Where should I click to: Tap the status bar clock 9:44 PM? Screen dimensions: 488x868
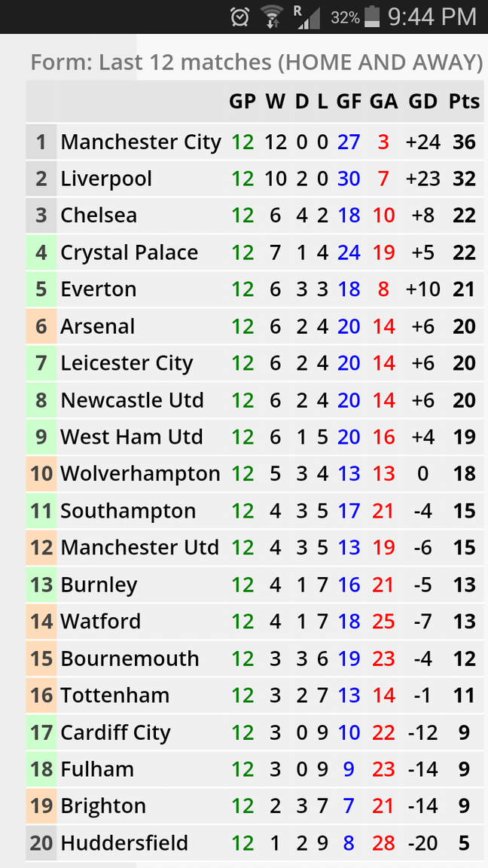click(432, 17)
